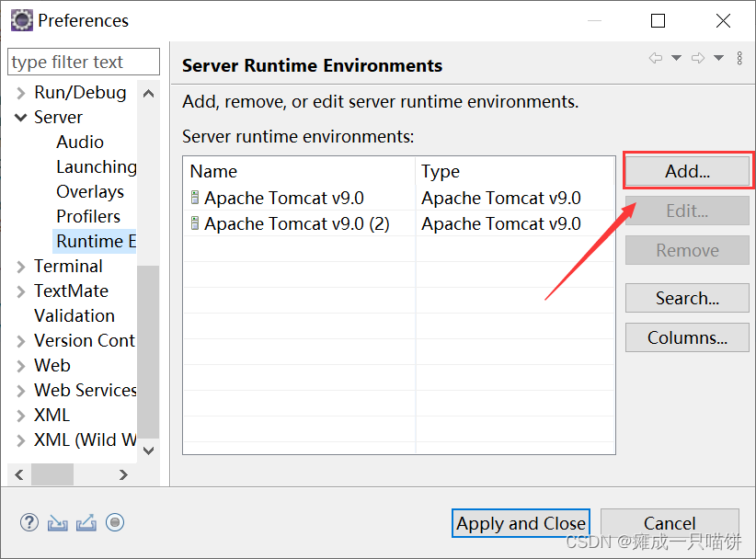Focus the type filter text field
The width and height of the screenshot is (756, 559).
pos(84,62)
